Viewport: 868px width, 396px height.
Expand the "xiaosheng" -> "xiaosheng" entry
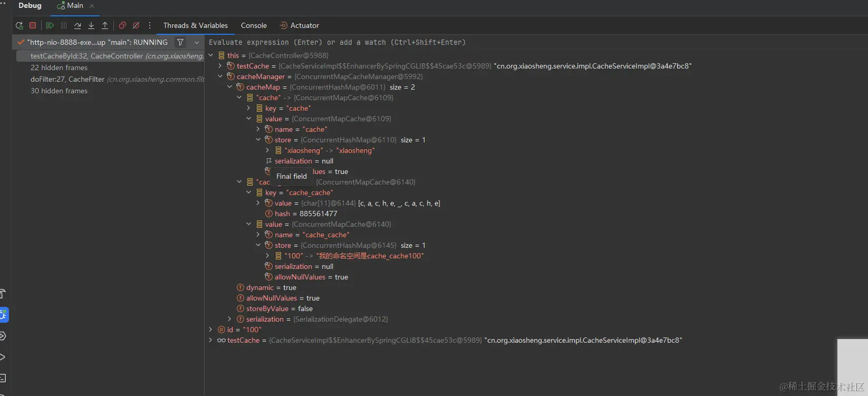point(268,150)
